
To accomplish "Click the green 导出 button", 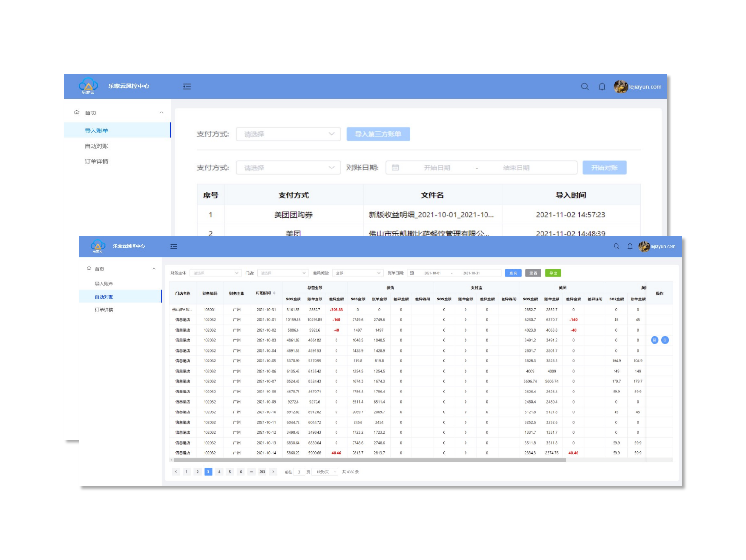I will [553, 273].
